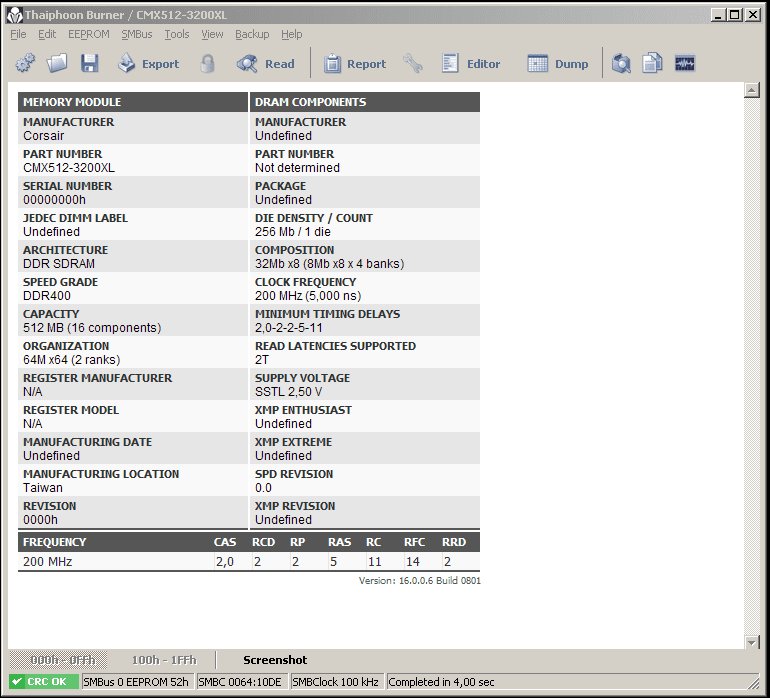
Task: Click the Read toolbar button
Action: click(266, 63)
